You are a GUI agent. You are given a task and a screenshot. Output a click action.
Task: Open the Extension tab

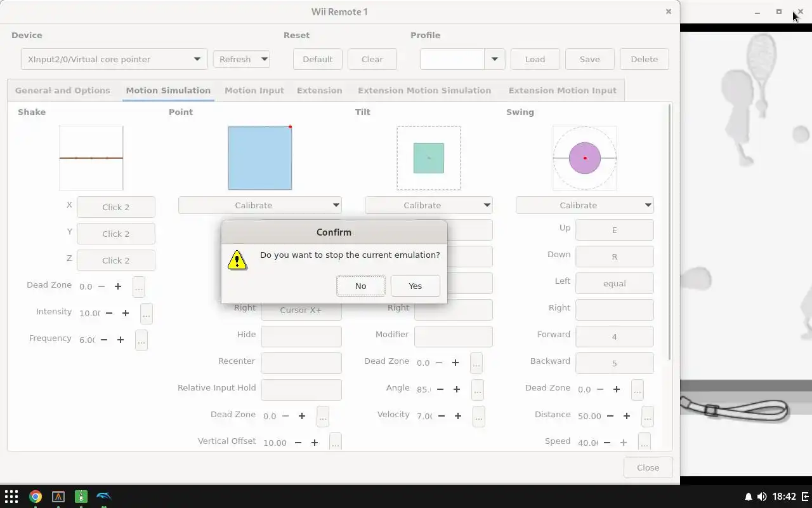point(319,90)
